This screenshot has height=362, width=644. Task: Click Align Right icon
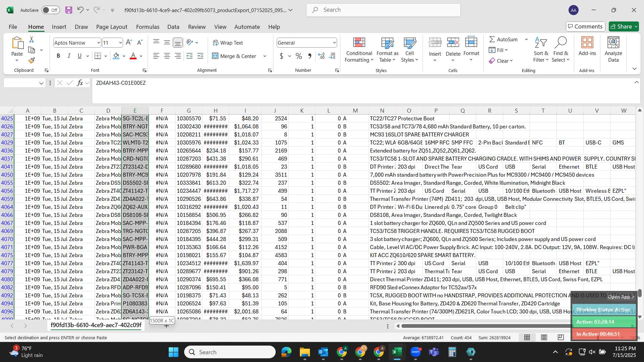[178, 56]
